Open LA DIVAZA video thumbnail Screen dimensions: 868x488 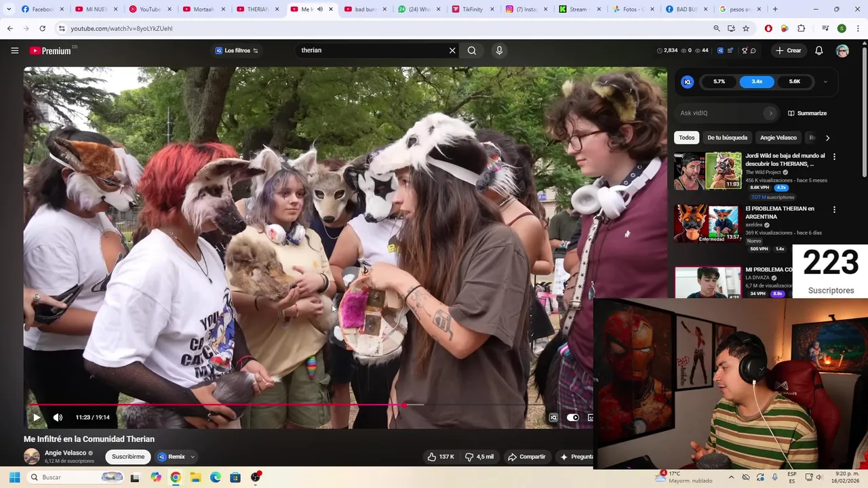(x=707, y=283)
